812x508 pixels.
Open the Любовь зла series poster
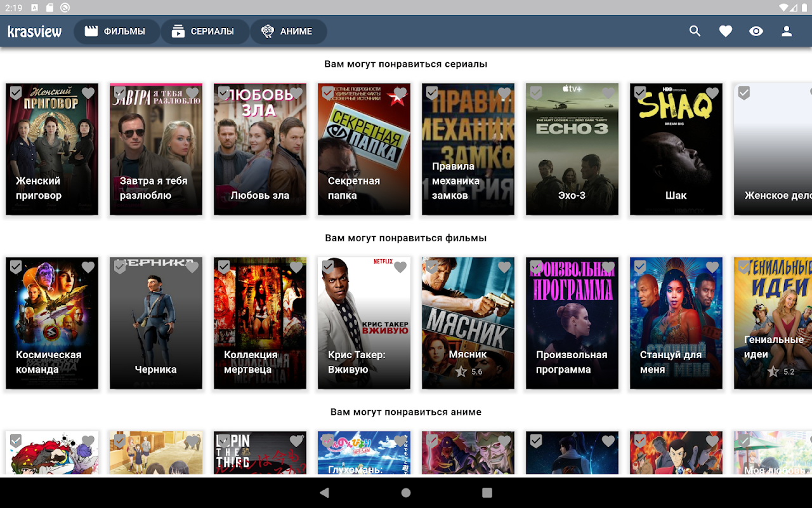click(260, 149)
